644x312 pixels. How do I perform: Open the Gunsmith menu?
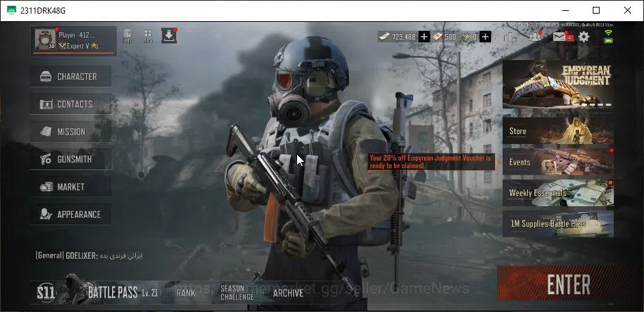pyautogui.click(x=70, y=159)
